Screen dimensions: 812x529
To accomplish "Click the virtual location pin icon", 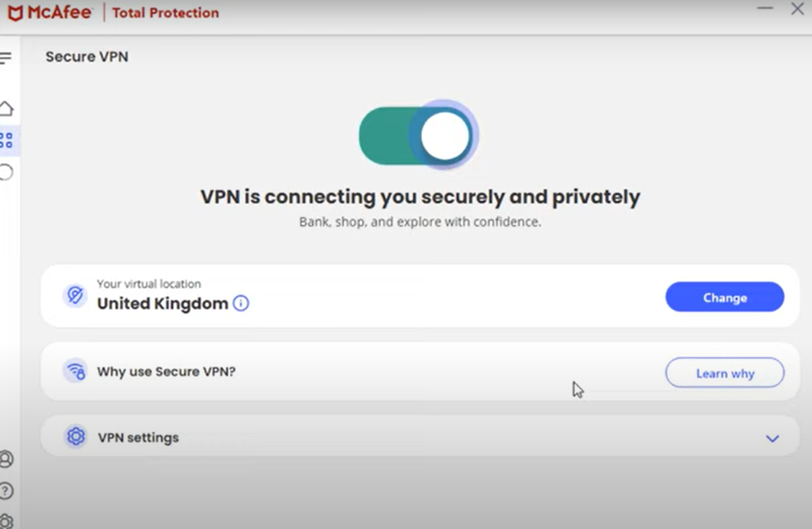I will pyautogui.click(x=75, y=295).
